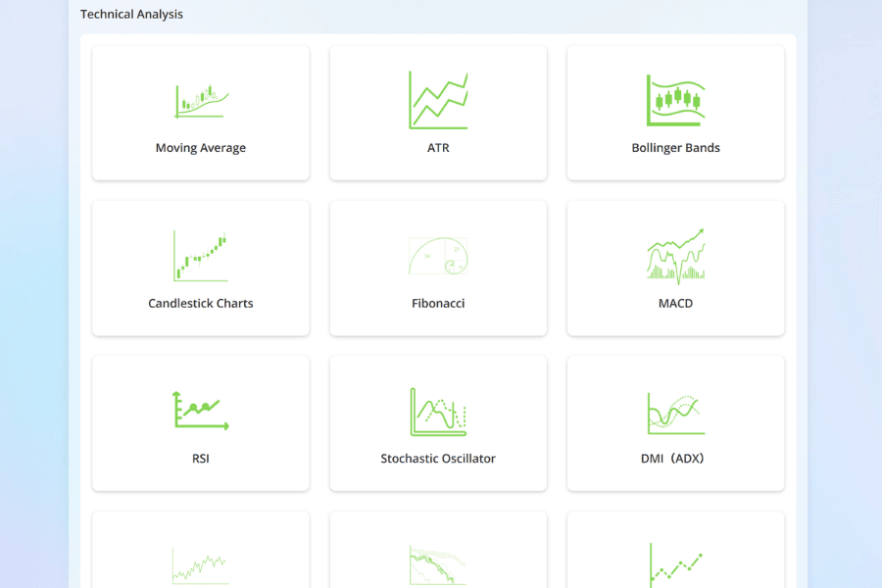Click the dotted uptrend icon below DMI (ADX)

click(675, 565)
